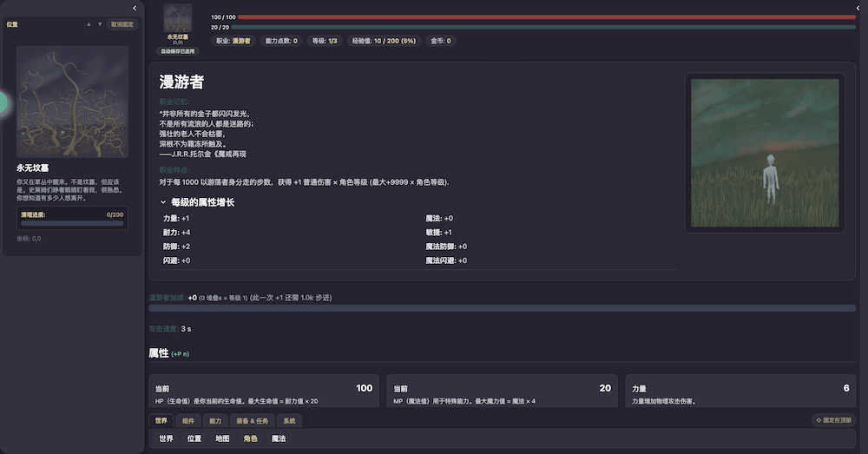The width and height of the screenshot is (868, 454).
Task: Select the 系统 tab
Action: pos(289,421)
